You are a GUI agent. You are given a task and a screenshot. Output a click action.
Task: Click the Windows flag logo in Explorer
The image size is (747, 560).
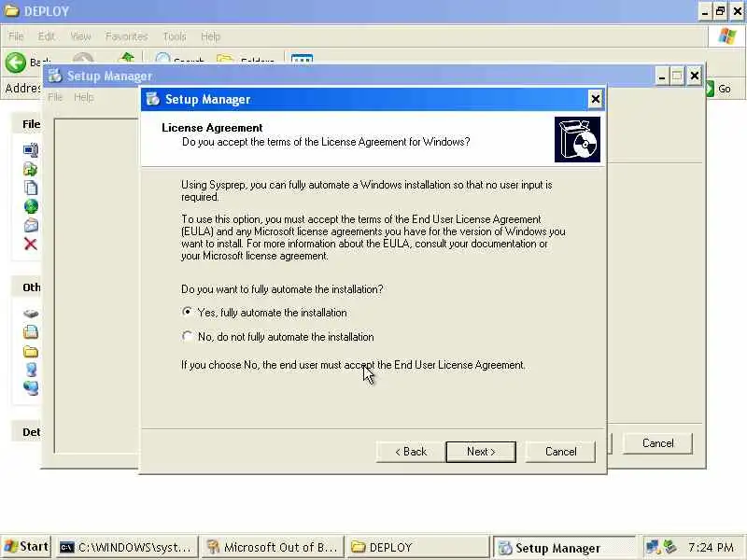727,36
